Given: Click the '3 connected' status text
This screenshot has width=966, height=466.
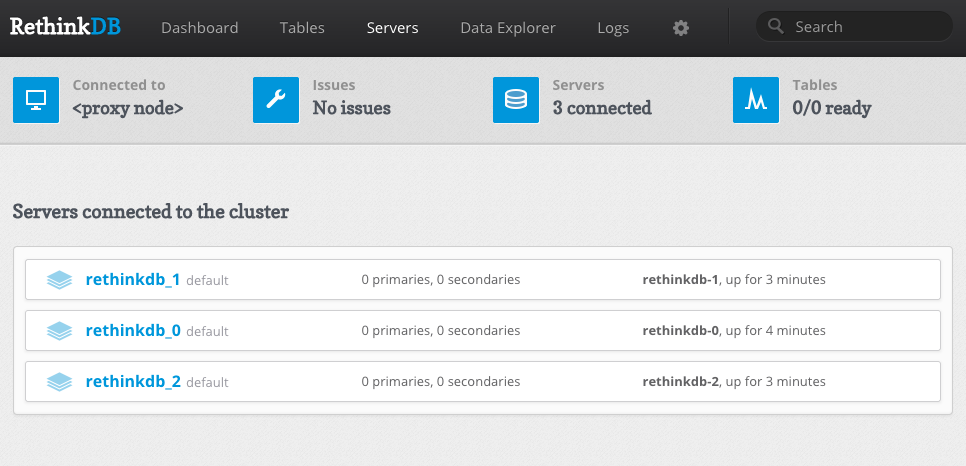Looking at the screenshot, I should click(602, 108).
